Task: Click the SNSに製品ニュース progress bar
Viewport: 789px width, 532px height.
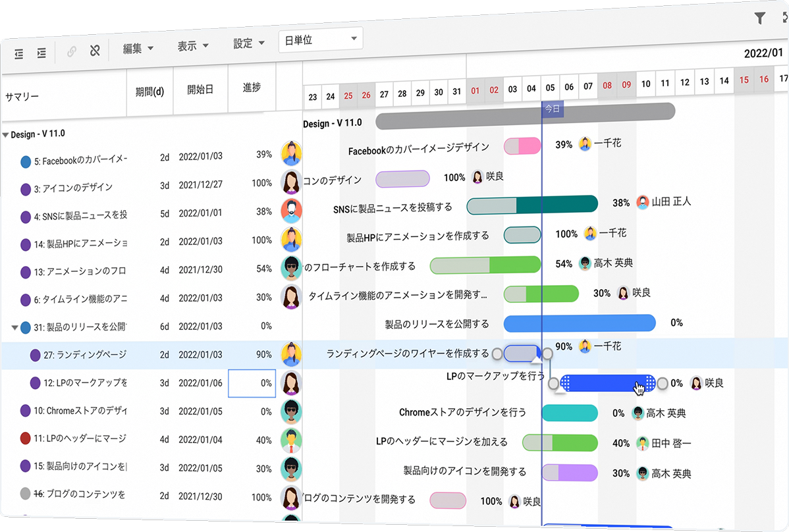Action: click(531, 205)
